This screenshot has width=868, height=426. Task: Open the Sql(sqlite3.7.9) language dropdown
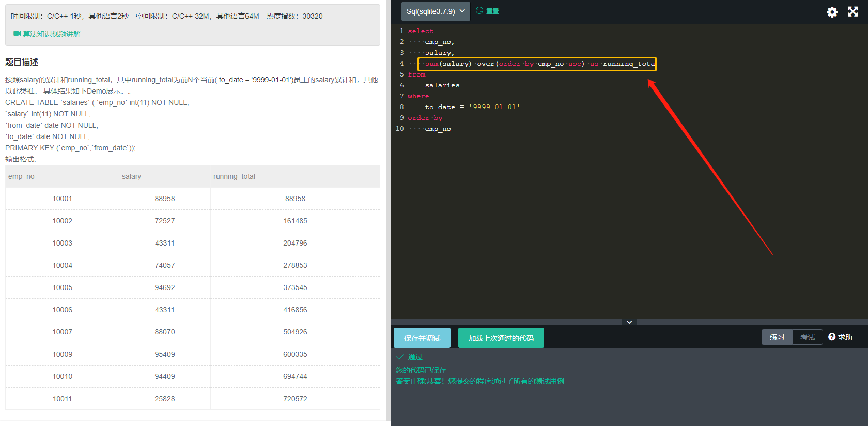(x=436, y=11)
